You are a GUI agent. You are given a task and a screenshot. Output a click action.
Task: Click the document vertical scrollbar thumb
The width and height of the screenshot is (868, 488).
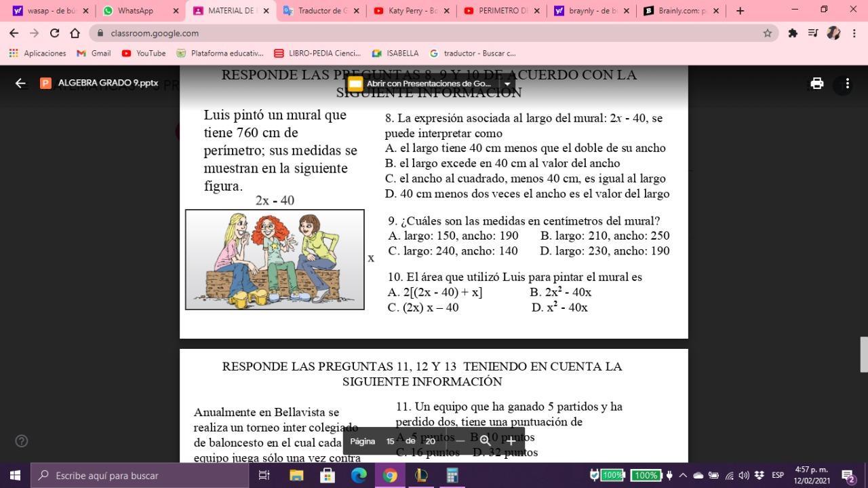pos(864,354)
